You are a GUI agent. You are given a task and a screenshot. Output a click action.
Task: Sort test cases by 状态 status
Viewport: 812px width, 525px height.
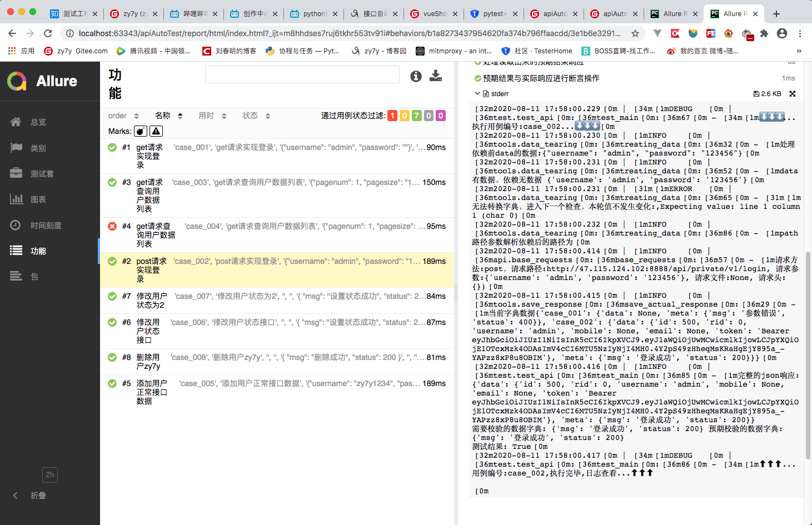click(x=256, y=116)
